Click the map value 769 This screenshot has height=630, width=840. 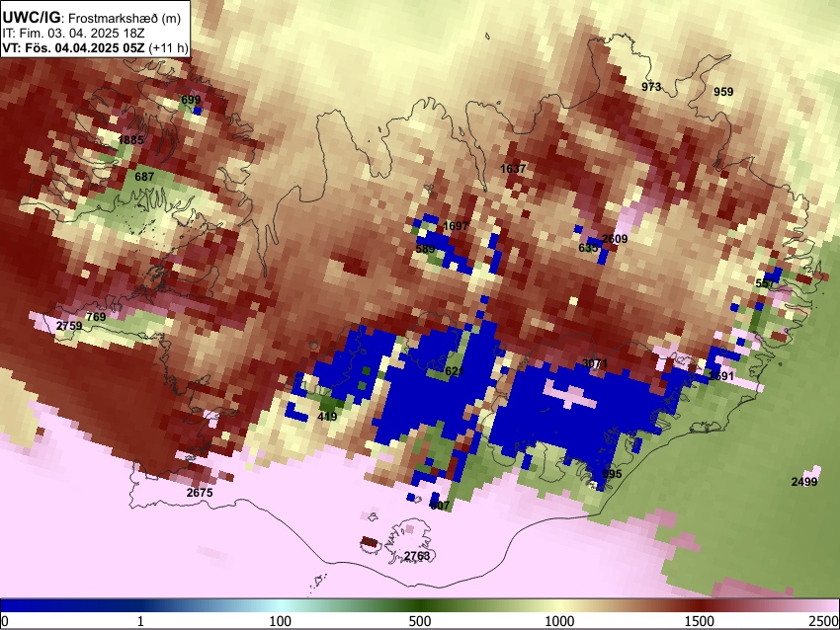96,317
